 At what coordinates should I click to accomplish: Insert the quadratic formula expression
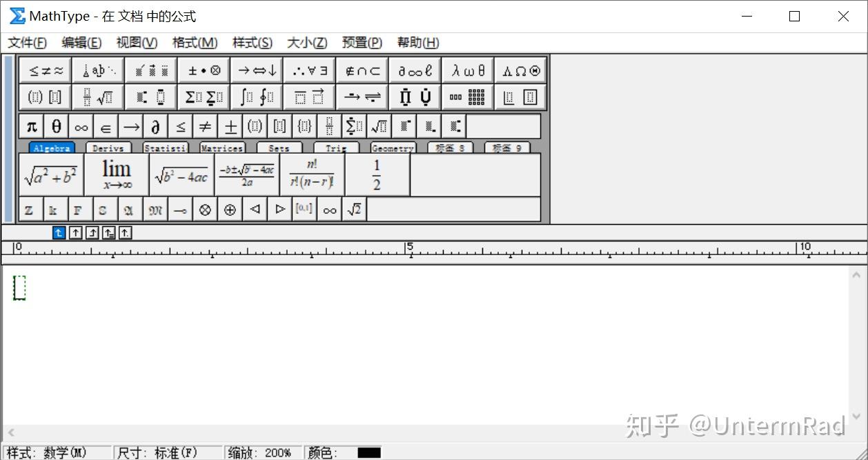pyautogui.click(x=247, y=174)
